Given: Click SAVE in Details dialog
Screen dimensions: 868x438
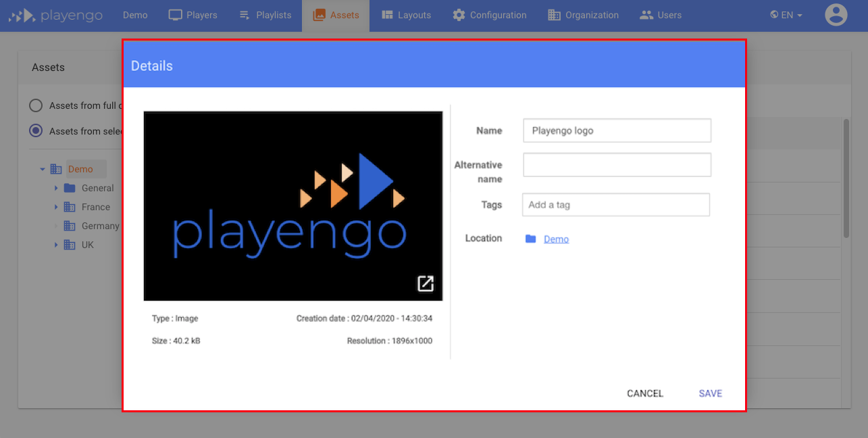Looking at the screenshot, I should [711, 393].
